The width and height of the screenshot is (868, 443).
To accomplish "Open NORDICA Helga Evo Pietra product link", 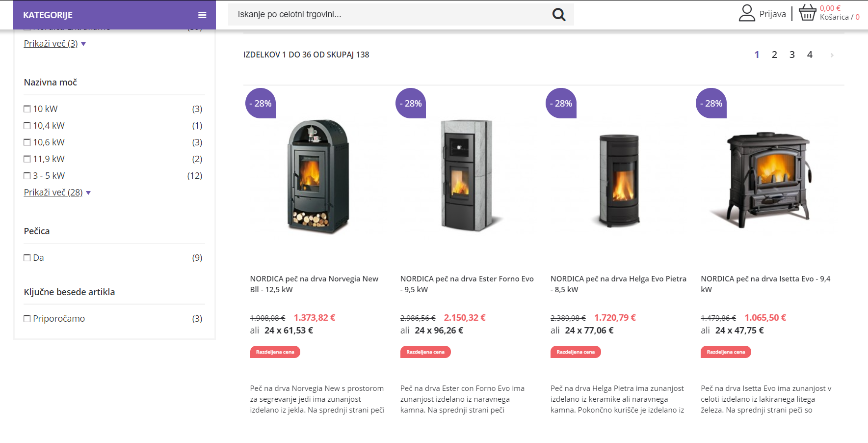I will coord(618,284).
